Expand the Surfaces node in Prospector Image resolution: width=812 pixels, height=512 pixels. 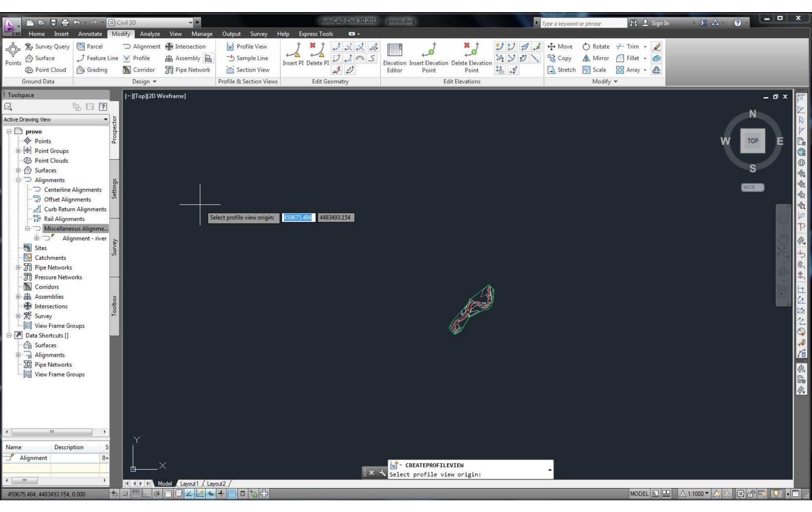click(x=19, y=170)
